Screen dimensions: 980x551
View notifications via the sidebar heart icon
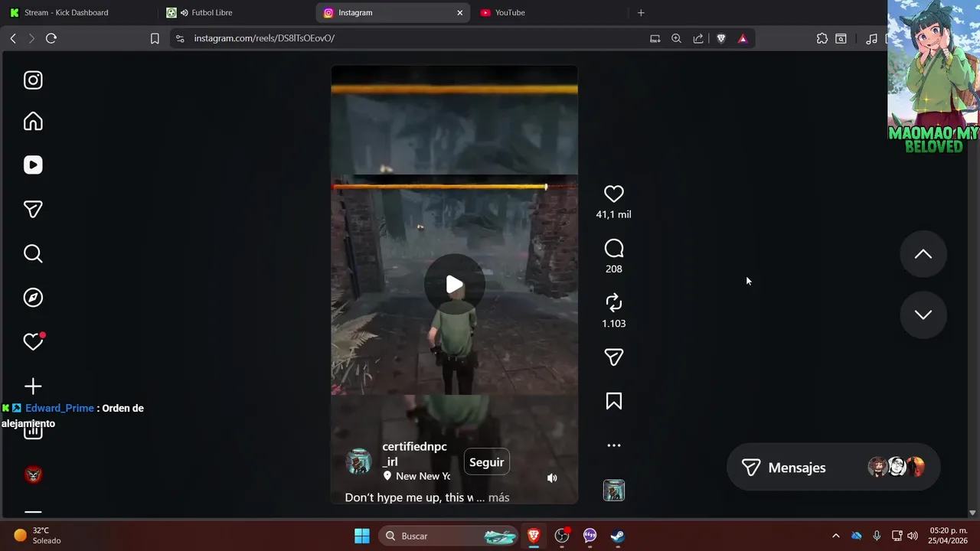tap(33, 342)
